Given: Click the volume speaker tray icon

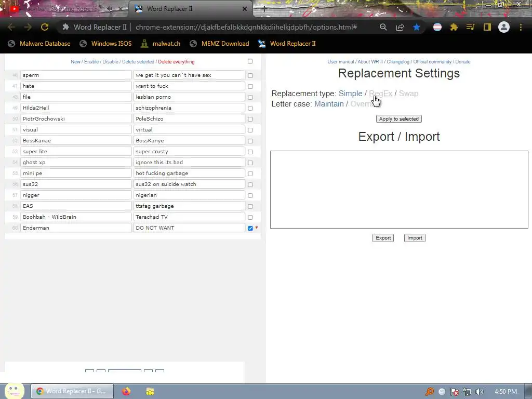Looking at the screenshot, I should [479, 392].
